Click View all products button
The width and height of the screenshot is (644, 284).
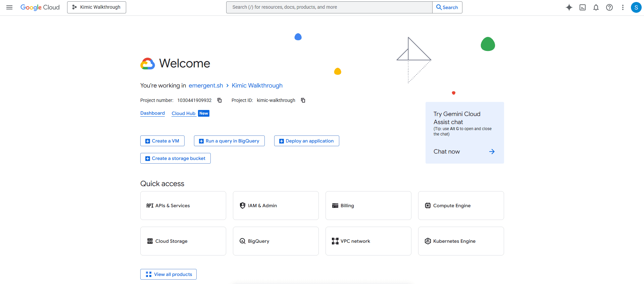[168, 274]
